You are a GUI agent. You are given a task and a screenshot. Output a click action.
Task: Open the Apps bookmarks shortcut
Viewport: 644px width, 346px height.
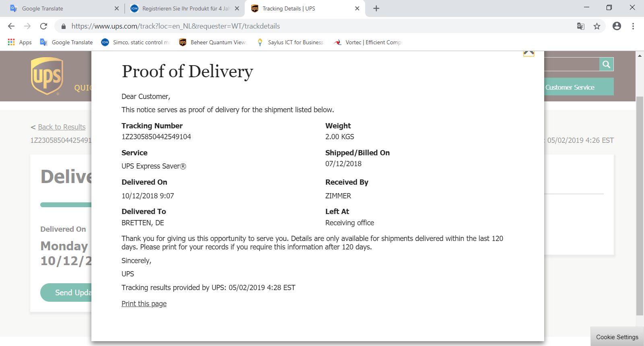pos(20,42)
